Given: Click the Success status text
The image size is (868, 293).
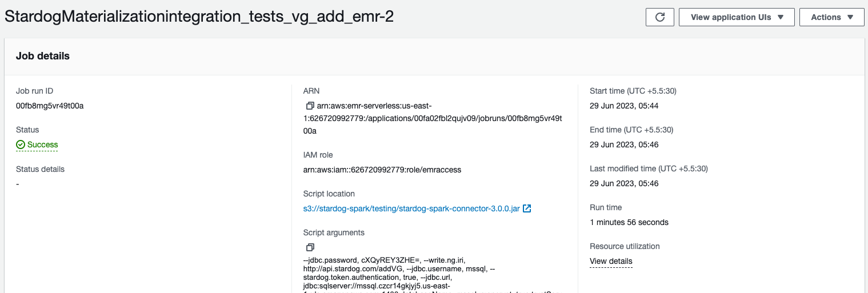Looking at the screenshot, I should [x=43, y=145].
